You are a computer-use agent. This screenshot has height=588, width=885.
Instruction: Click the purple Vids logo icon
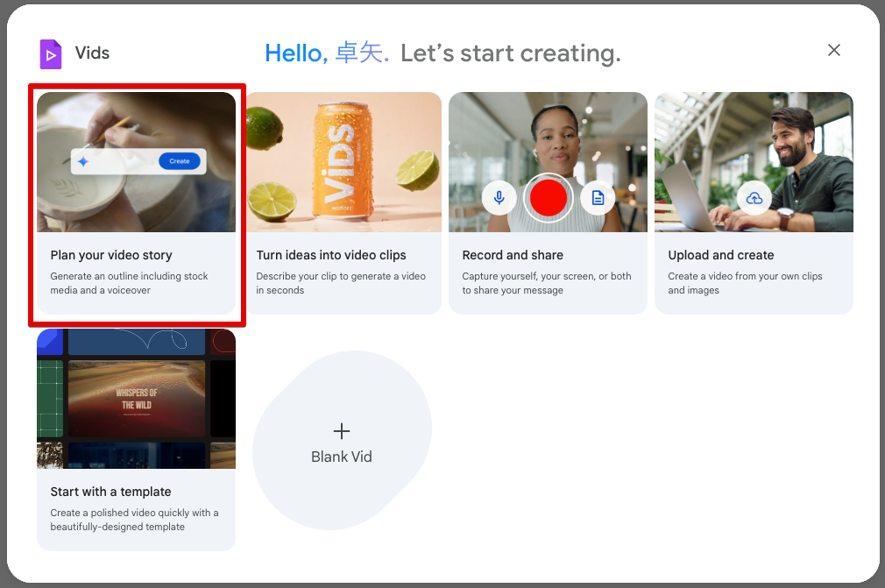(x=51, y=53)
